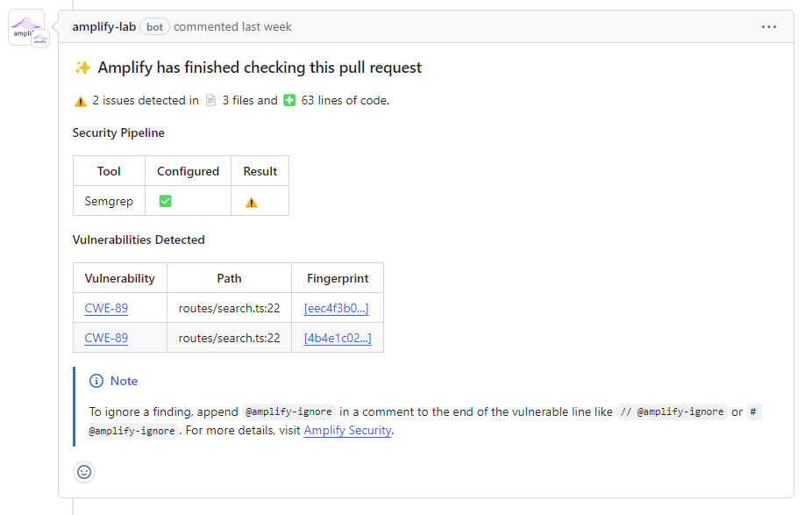Click the warning icon next to issues detected
This screenshot has width=812, height=515.
pos(80,100)
